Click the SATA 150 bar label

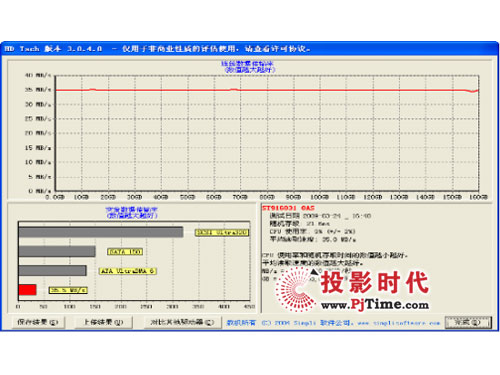(125, 252)
